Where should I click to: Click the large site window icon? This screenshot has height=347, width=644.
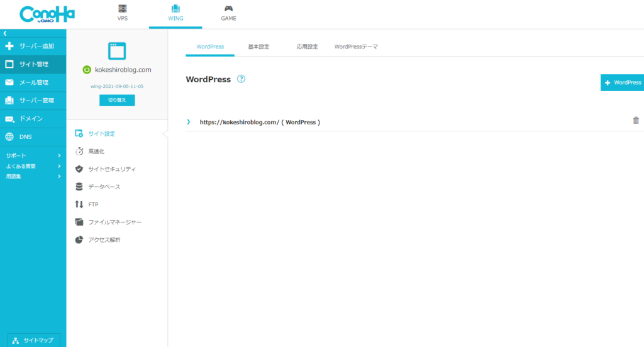tap(117, 51)
